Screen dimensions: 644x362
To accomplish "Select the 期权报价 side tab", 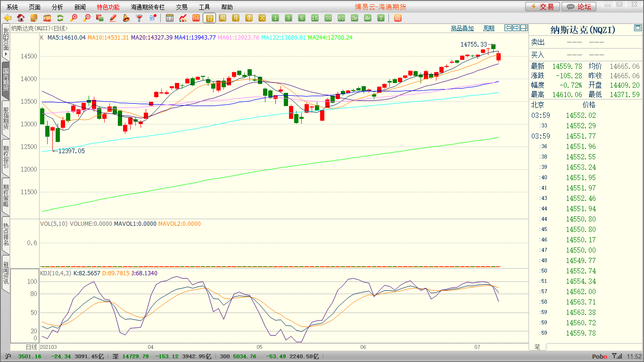I will 6,157.
